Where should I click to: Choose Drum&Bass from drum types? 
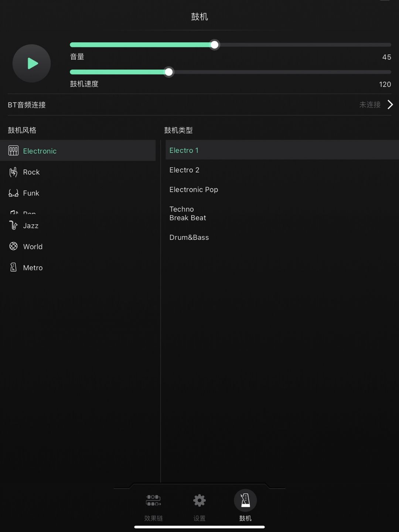(189, 237)
